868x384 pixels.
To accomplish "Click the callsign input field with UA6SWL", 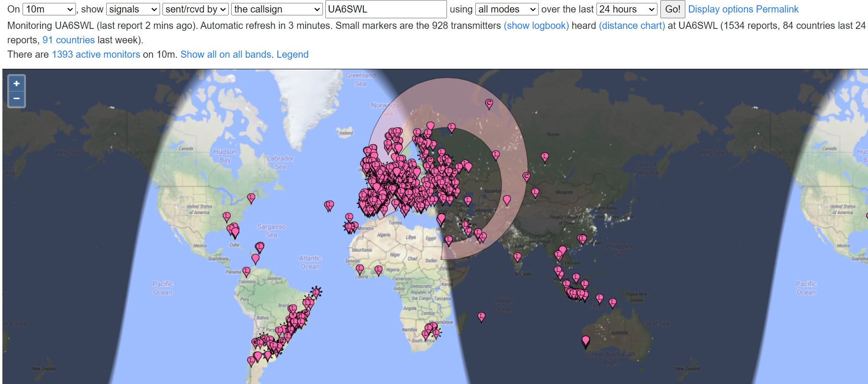I will [x=386, y=9].
